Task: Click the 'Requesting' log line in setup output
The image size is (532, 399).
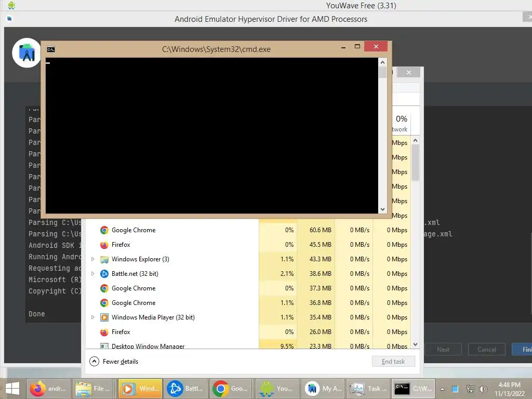Action: pos(55,268)
